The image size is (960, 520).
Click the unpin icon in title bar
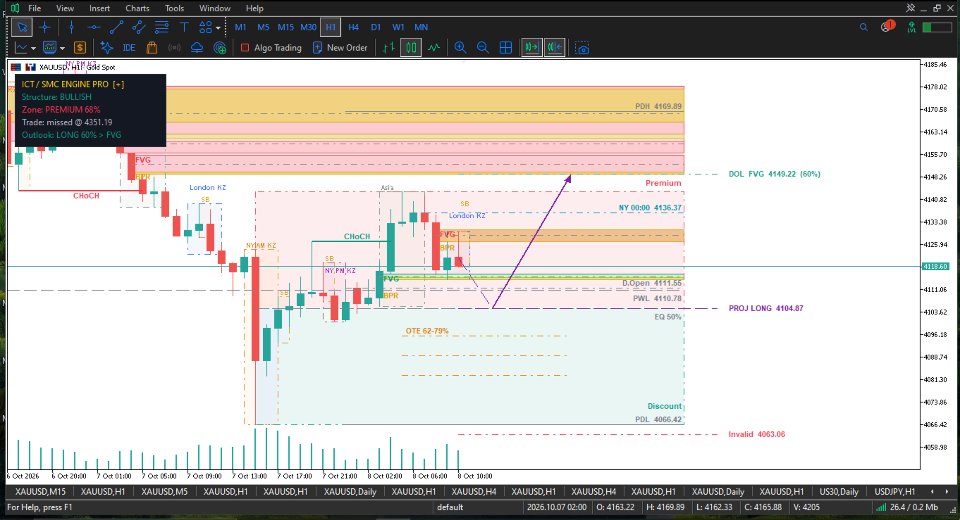[x=910, y=8]
